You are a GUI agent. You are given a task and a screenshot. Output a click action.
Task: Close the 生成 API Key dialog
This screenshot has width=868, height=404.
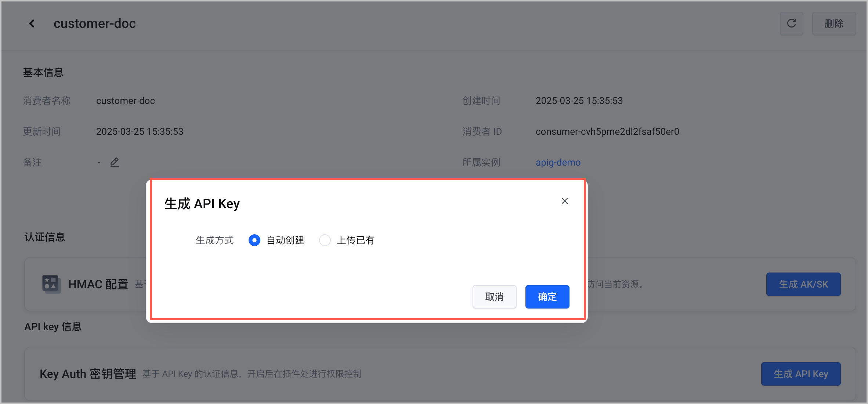click(564, 201)
